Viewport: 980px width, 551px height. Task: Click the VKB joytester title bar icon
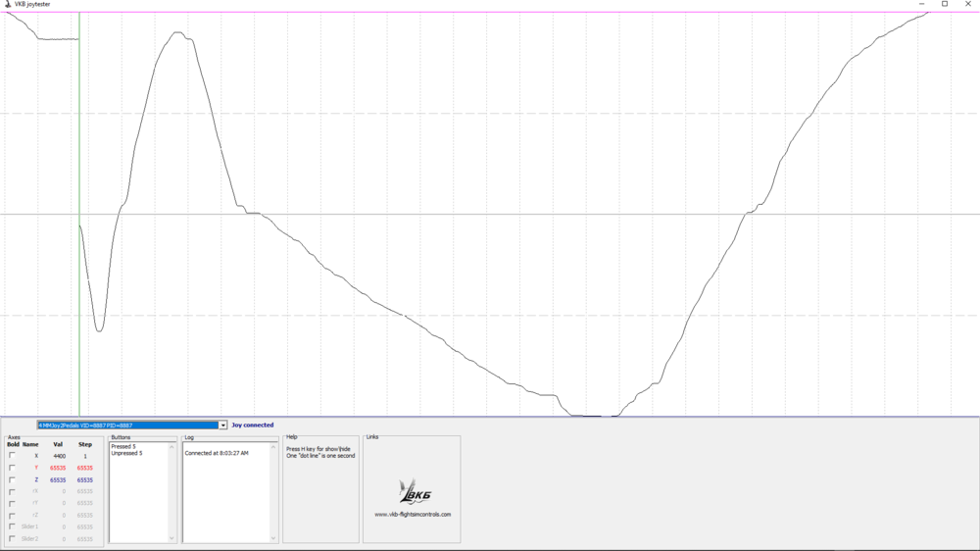8,4
